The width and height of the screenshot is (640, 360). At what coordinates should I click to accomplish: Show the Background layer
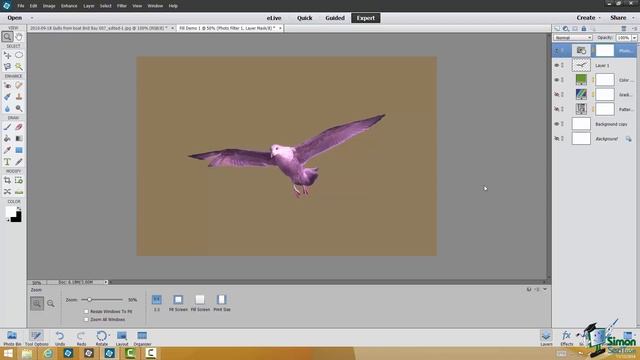tap(556, 139)
